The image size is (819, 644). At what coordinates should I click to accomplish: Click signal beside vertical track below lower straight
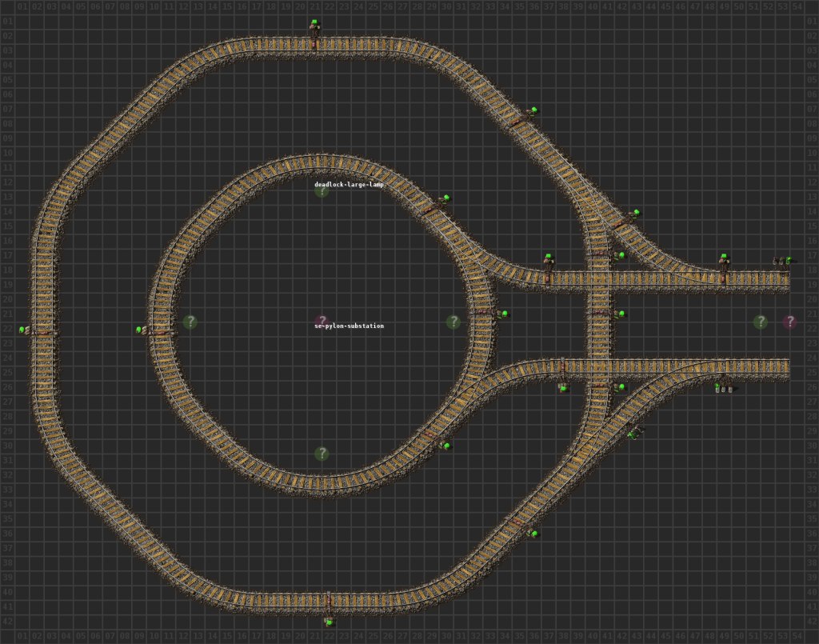pyautogui.click(x=621, y=387)
